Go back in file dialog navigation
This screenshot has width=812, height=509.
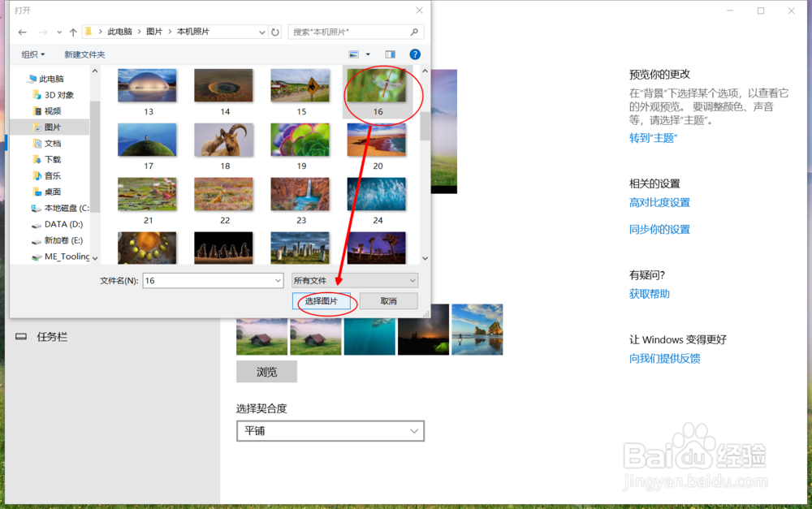tap(22, 32)
